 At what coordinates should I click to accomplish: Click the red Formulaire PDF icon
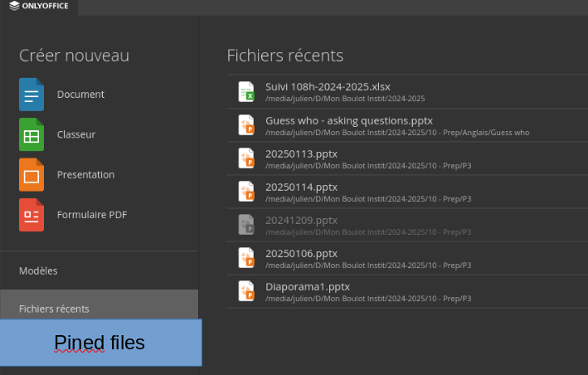coord(32,215)
